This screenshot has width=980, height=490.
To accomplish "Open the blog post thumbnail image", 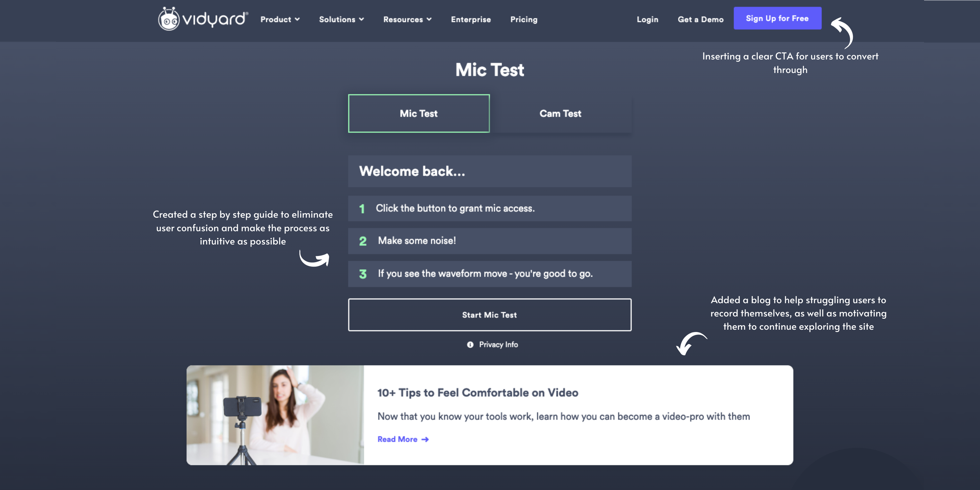I will 274,415.
